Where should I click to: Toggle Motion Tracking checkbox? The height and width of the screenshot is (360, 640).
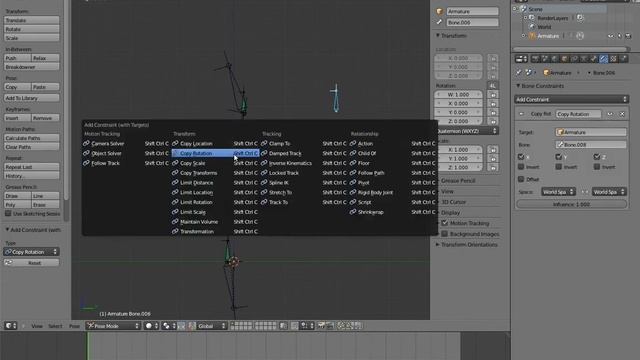[x=445, y=223]
